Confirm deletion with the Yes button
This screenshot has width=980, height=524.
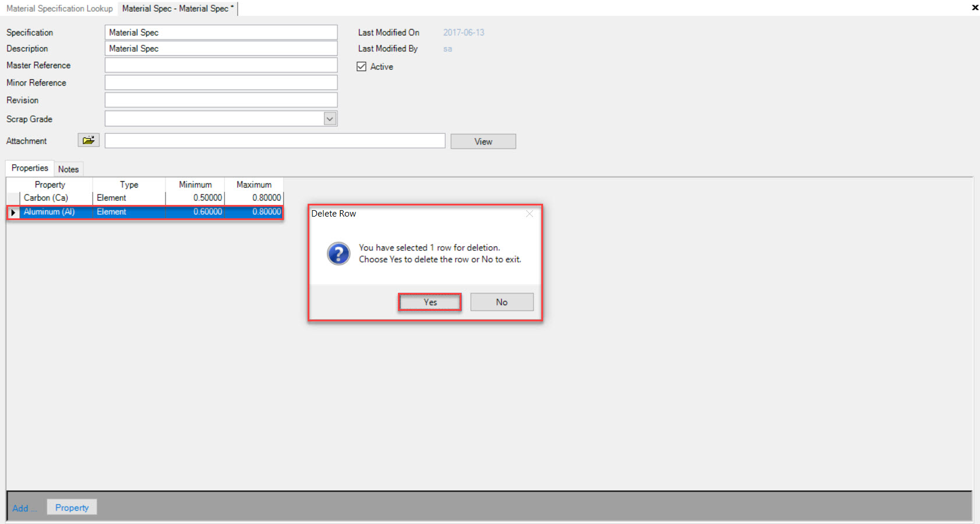click(x=430, y=302)
